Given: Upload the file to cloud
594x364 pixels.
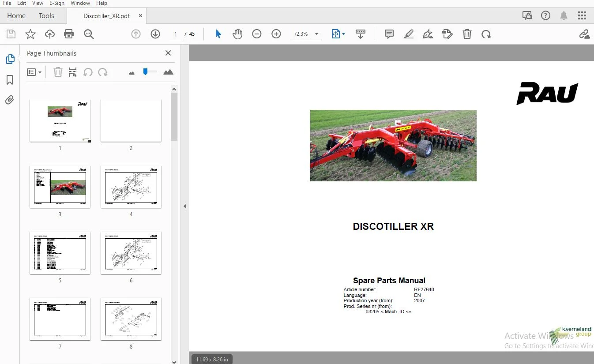Looking at the screenshot, I should pos(50,34).
